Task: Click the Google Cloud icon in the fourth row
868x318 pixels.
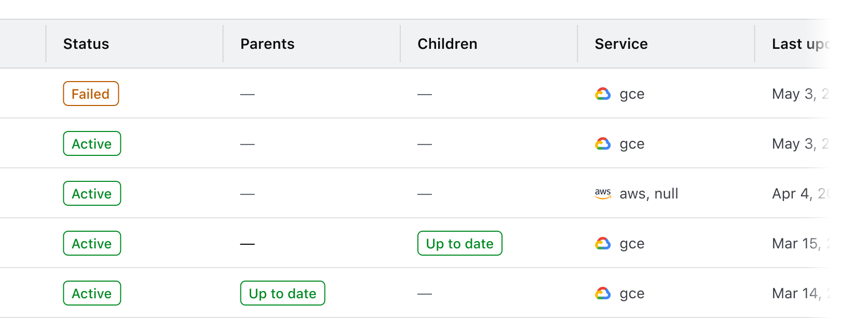Action: 603,244
